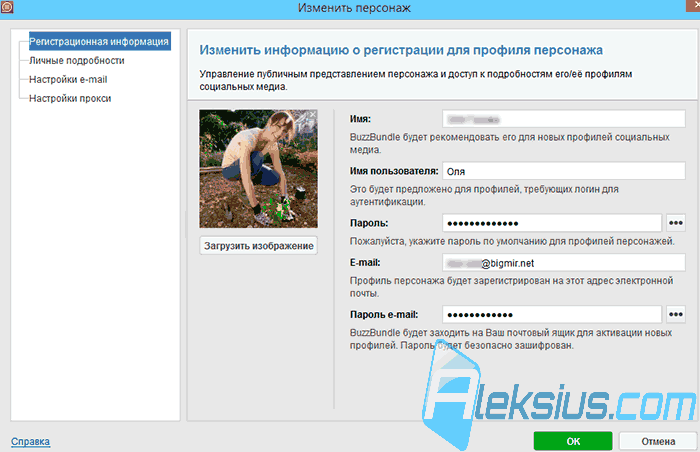This screenshot has width=700, height=452.
Task: Open Настройки прокси section
Action: pyautogui.click(x=70, y=99)
